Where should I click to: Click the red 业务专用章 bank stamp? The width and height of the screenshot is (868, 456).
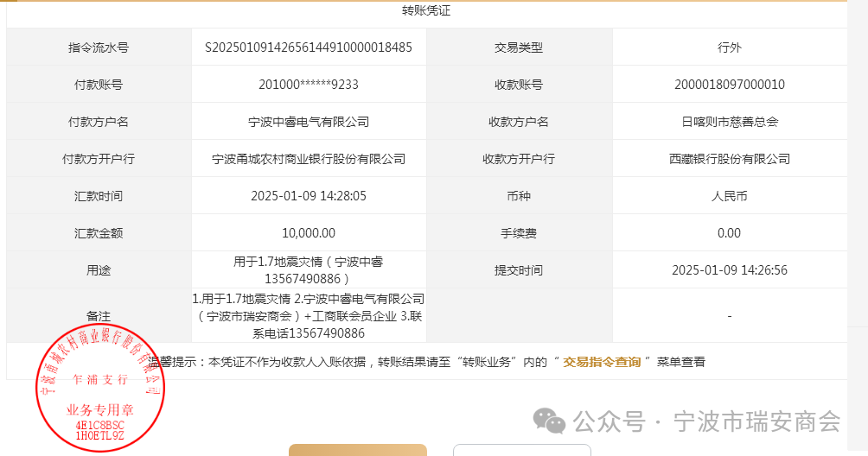pyautogui.click(x=100, y=388)
